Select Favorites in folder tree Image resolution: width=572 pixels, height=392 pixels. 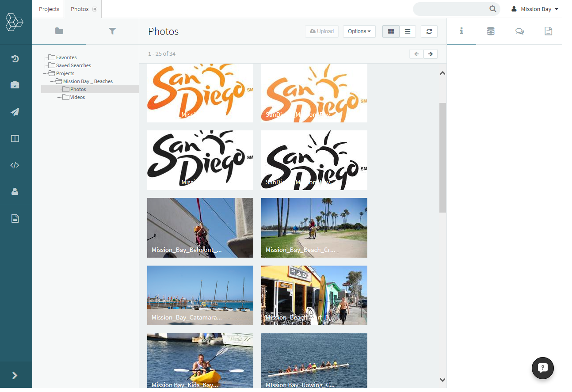point(66,57)
